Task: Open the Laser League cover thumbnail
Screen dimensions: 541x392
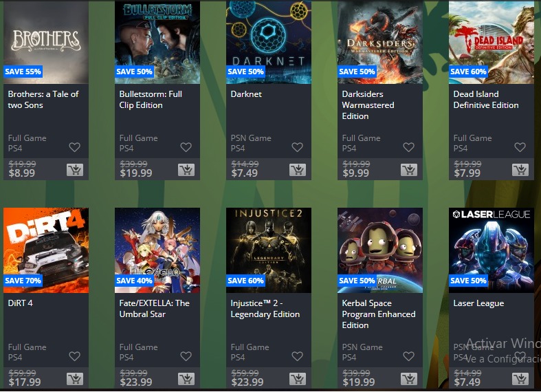Action: click(x=492, y=250)
